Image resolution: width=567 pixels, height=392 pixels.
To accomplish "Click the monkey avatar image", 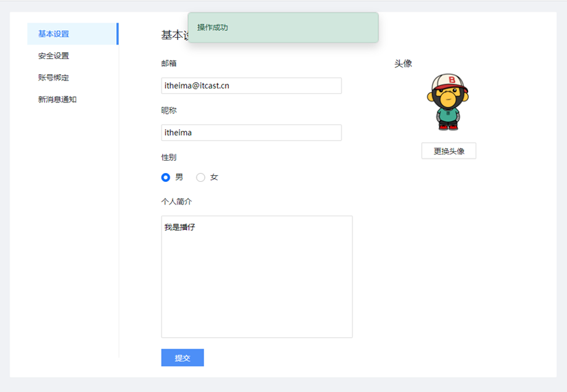I will click(449, 102).
